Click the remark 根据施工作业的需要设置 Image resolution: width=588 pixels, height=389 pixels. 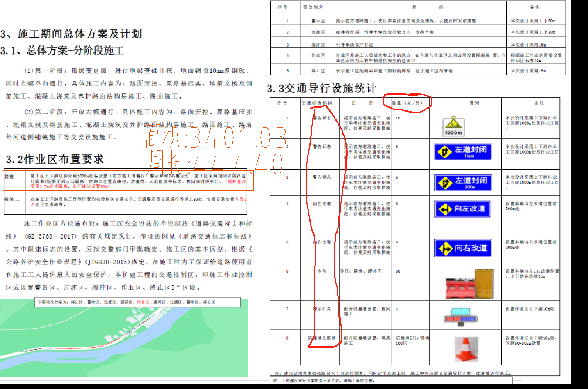[537, 58]
